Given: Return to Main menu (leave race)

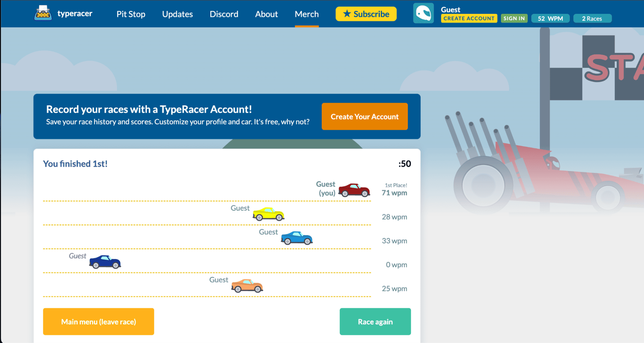Looking at the screenshot, I should click(x=99, y=321).
